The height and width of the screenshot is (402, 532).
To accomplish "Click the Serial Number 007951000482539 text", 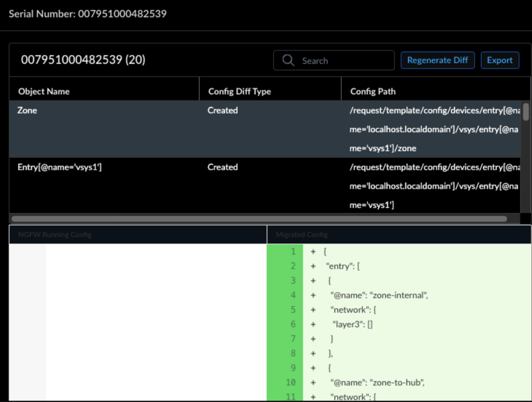I will click(x=87, y=13).
